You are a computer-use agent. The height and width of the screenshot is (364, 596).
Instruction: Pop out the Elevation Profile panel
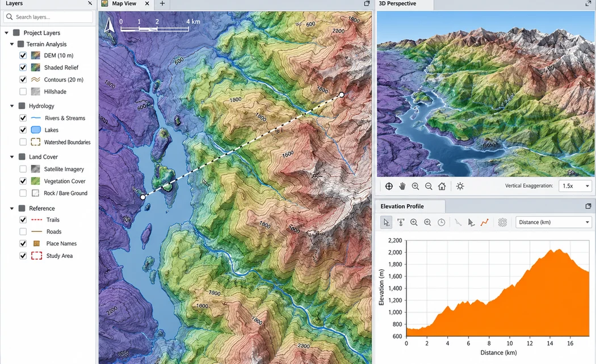tap(589, 206)
